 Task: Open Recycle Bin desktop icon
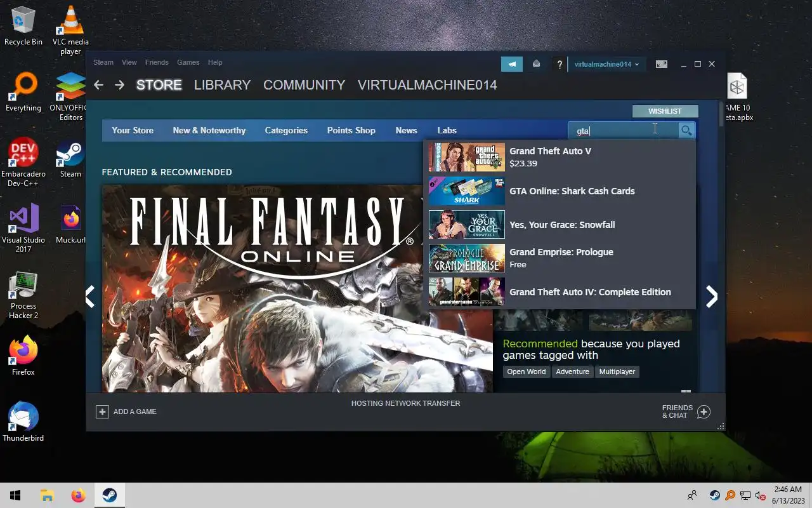(23, 26)
